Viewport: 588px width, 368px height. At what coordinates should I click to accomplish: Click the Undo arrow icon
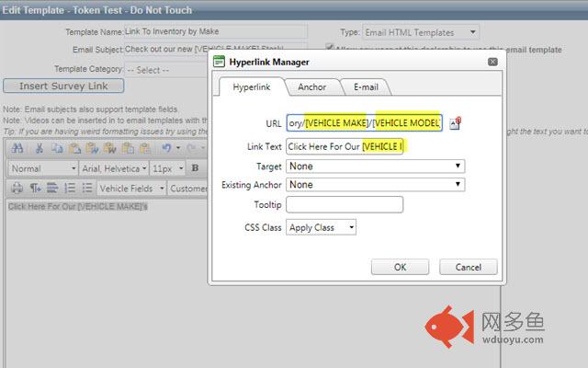[167, 148]
